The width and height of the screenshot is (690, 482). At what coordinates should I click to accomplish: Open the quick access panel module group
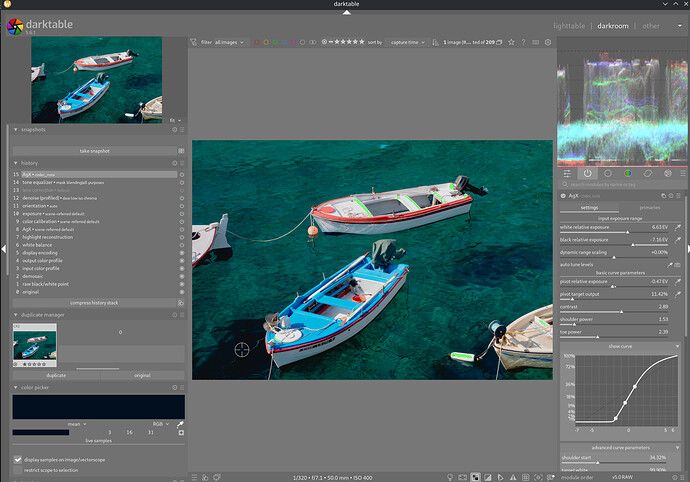[567, 173]
